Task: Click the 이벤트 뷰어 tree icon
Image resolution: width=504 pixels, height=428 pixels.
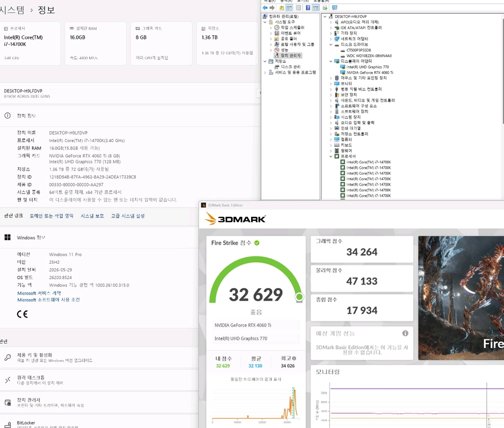Action: 277,33
